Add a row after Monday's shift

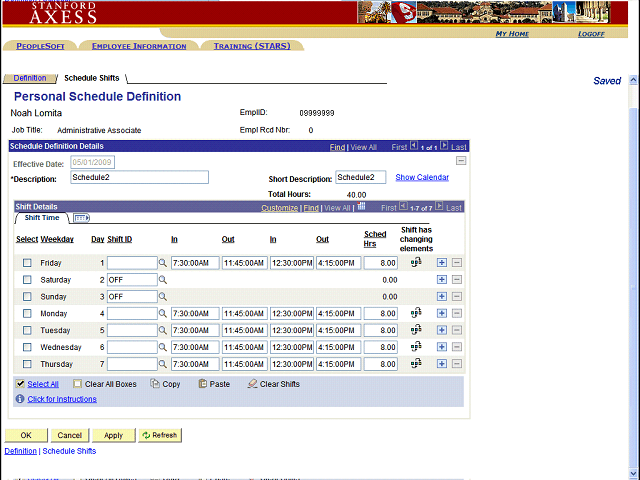[x=442, y=313]
